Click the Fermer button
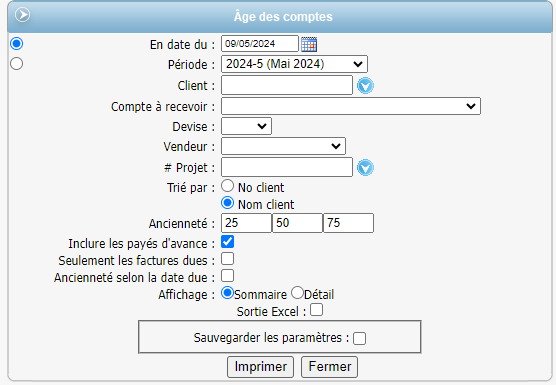The height and width of the screenshot is (385, 556). tap(329, 367)
